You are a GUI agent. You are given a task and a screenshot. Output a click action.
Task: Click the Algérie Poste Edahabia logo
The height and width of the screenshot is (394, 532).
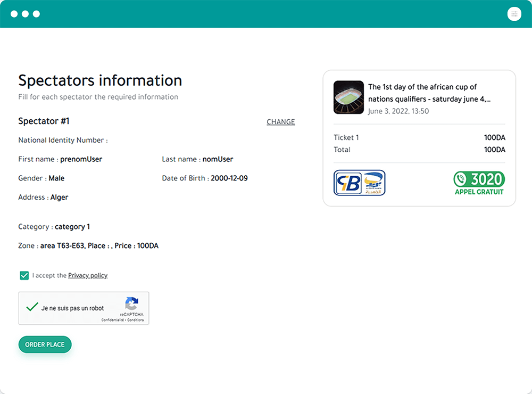pos(373,183)
